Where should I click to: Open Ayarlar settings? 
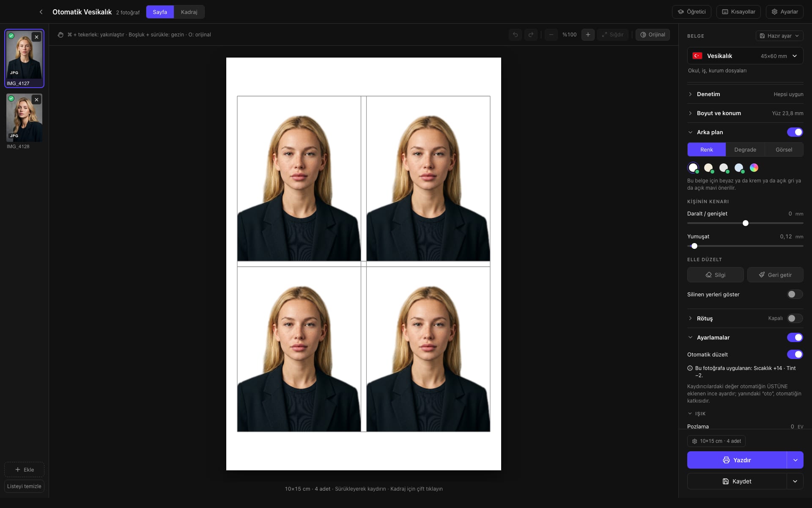pyautogui.click(x=785, y=12)
